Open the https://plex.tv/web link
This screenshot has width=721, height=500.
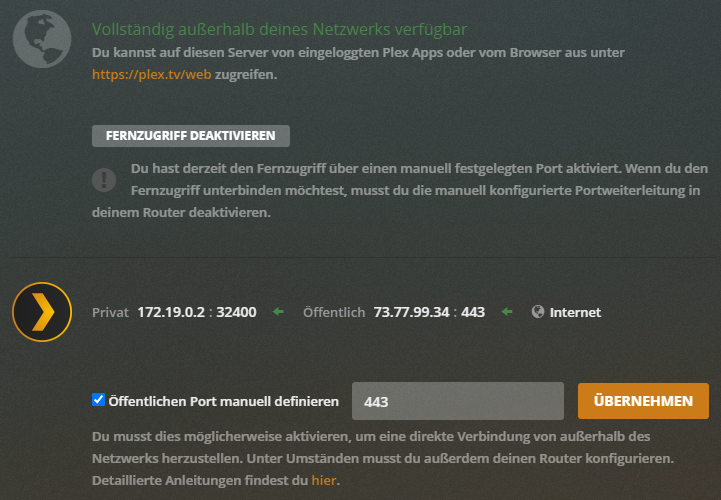(152, 75)
